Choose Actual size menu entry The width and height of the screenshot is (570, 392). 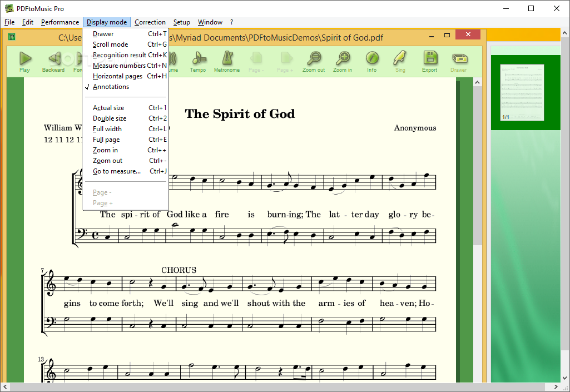point(126,108)
